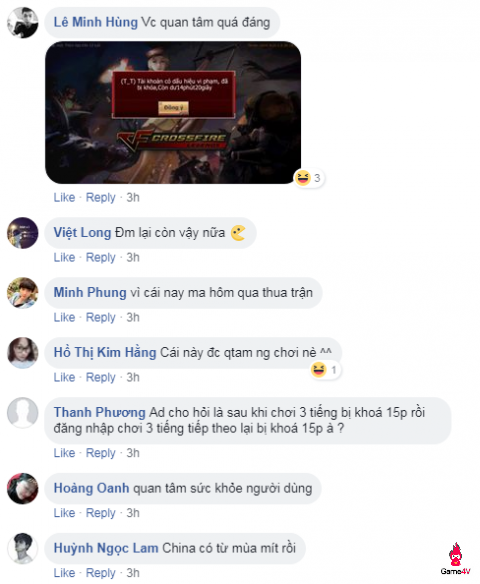
Task: Open the CrossFire screenshot attachment
Action: 173,112
